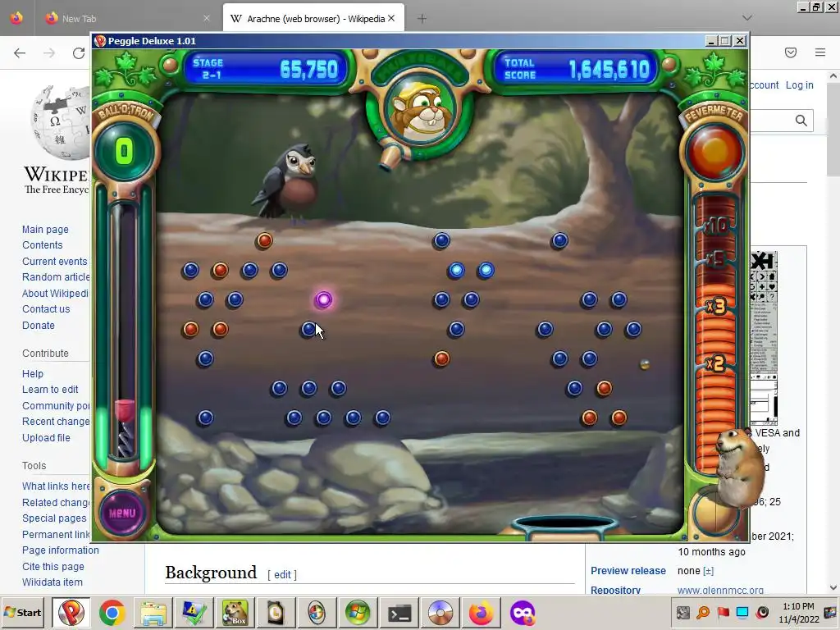The height and width of the screenshot is (630, 840).
Task: Open the purple MENU button in Peggle
Action: tap(123, 513)
